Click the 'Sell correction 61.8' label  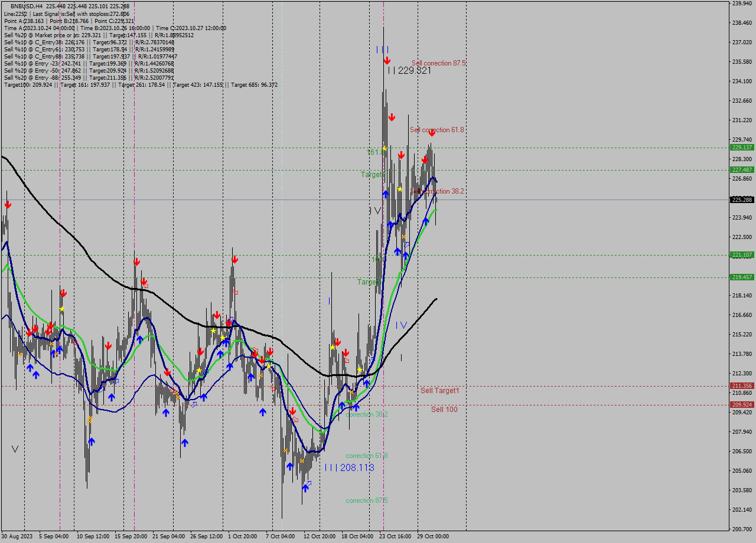click(437, 130)
